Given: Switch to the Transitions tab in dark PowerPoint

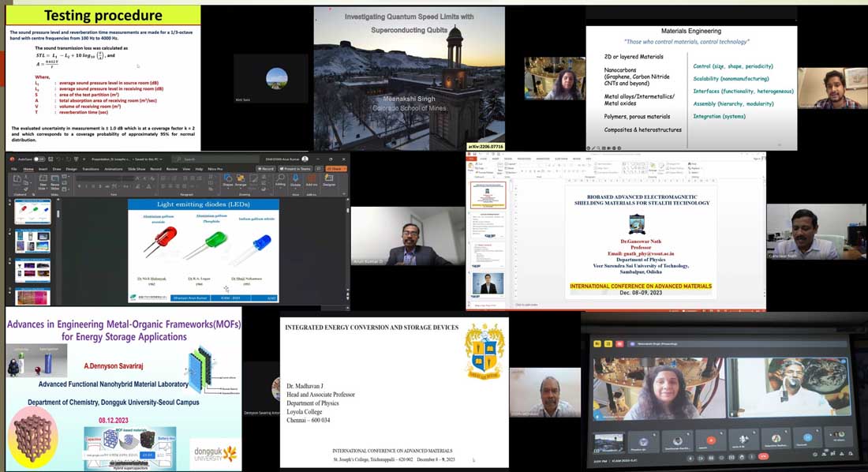Looking at the screenshot, I should (90, 169).
